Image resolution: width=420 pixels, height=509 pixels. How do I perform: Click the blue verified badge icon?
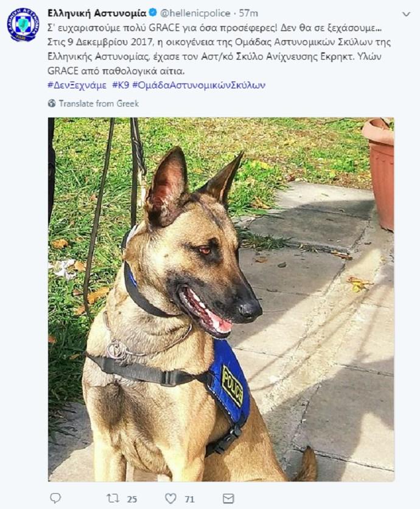click(153, 13)
